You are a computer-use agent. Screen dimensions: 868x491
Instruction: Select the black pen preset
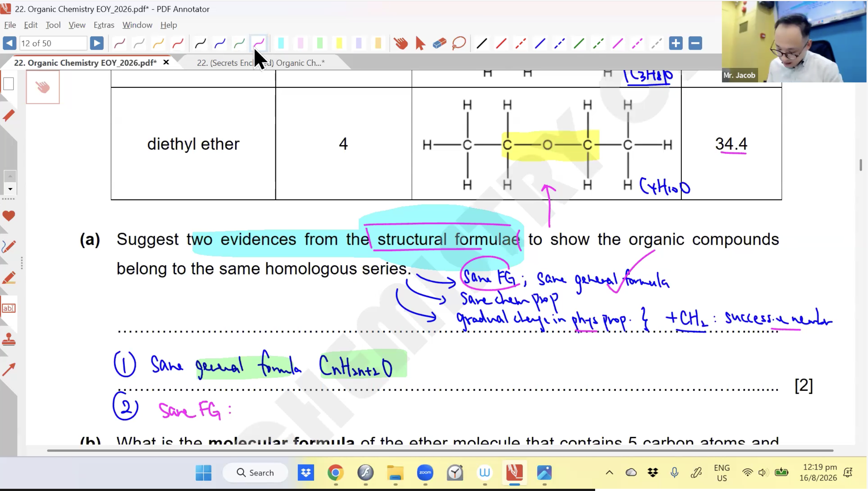click(201, 43)
